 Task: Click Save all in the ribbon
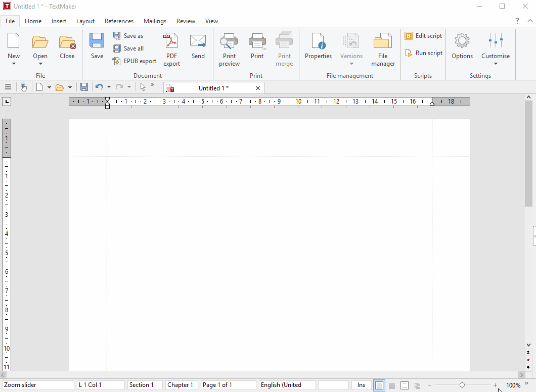point(128,48)
